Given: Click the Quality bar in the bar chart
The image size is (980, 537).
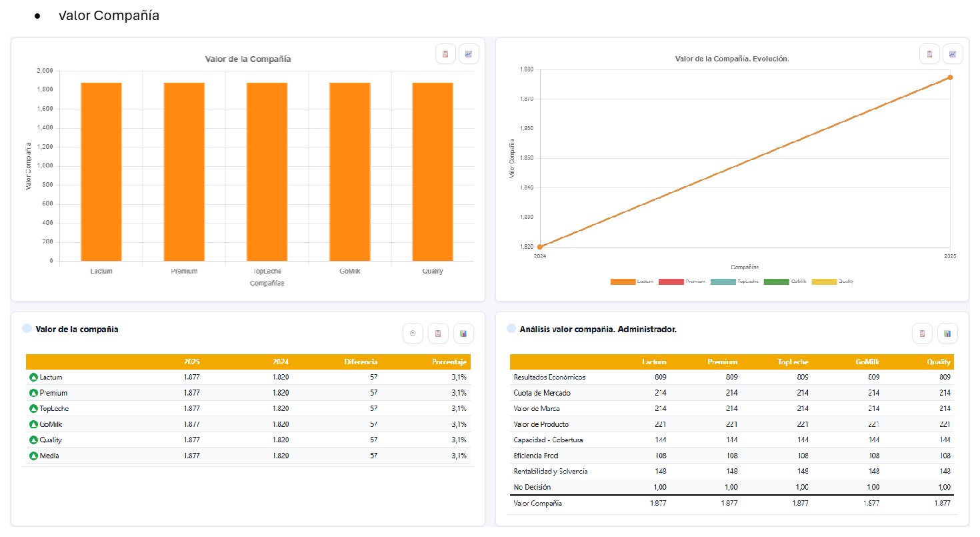Looking at the screenshot, I should point(433,171).
